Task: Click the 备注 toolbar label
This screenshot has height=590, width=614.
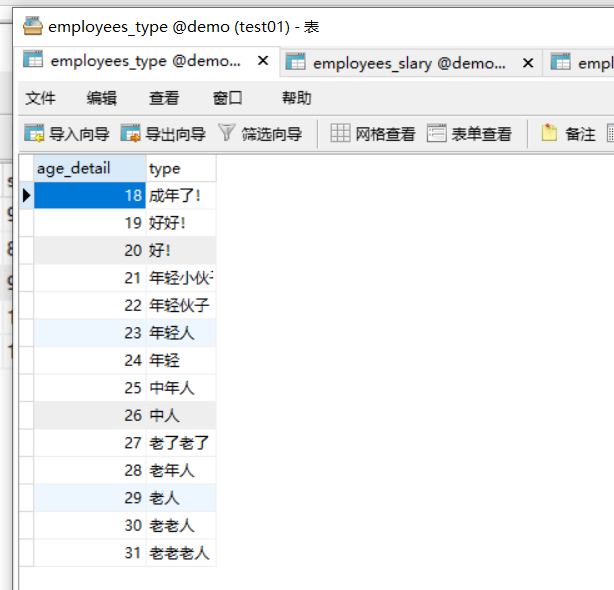Action: [581, 134]
